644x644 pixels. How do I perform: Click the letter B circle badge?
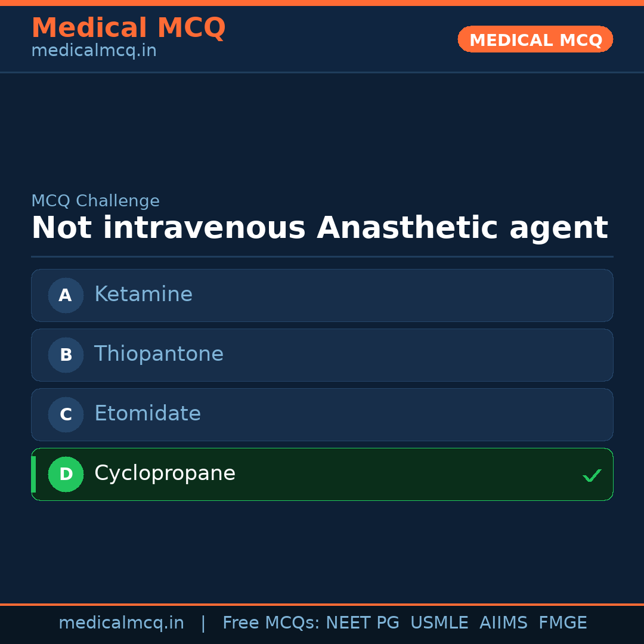pos(66,355)
